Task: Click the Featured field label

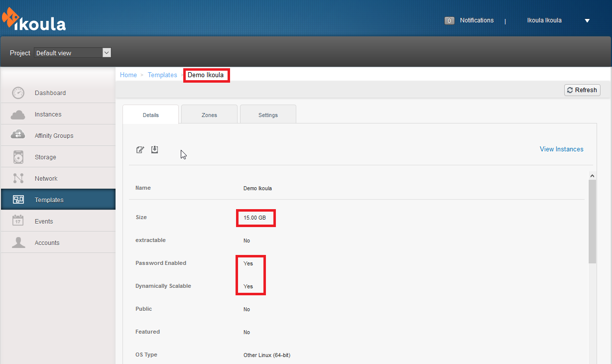Action: (x=147, y=332)
